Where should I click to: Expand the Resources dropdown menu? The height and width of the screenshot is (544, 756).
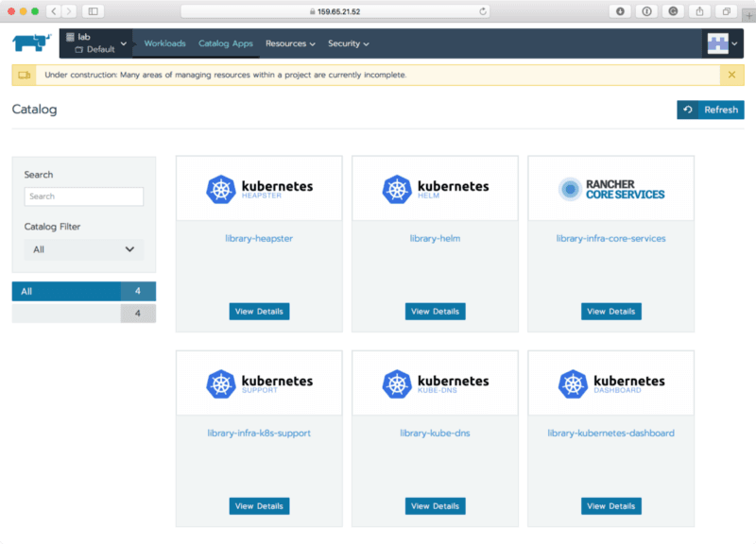[x=290, y=43]
